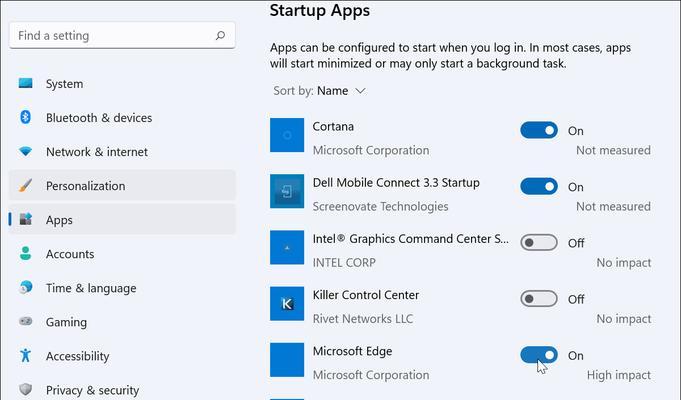The width and height of the screenshot is (681, 400).
Task: Click the System monitor icon in sidebar
Action: pyautogui.click(x=26, y=83)
